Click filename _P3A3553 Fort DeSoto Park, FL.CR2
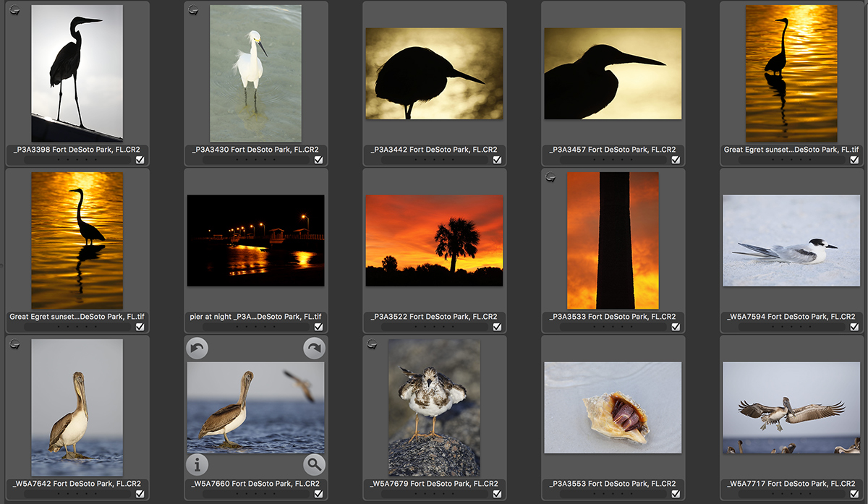Screen dimensions: 868x504 click(613, 484)
